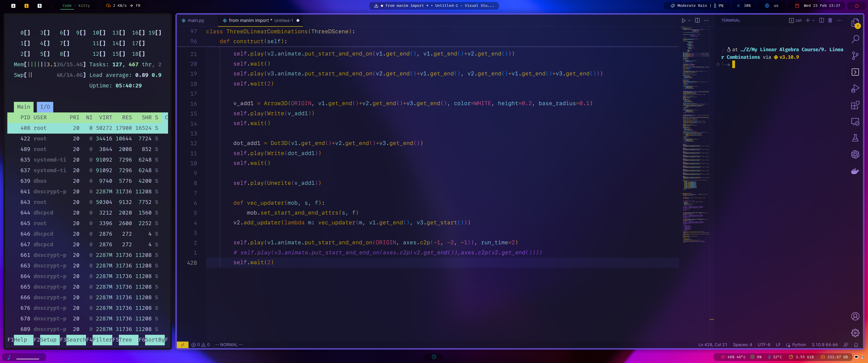Change indentation via Spaces: 4 in status bar
Image resolution: width=868 pixels, height=363 pixels.
742,345
